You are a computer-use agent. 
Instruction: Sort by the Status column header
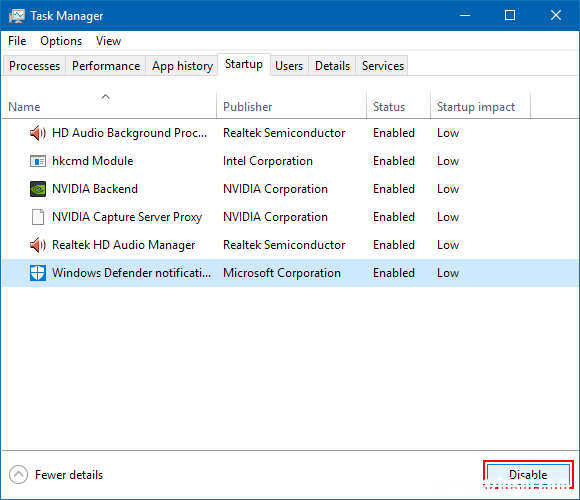tap(398, 105)
